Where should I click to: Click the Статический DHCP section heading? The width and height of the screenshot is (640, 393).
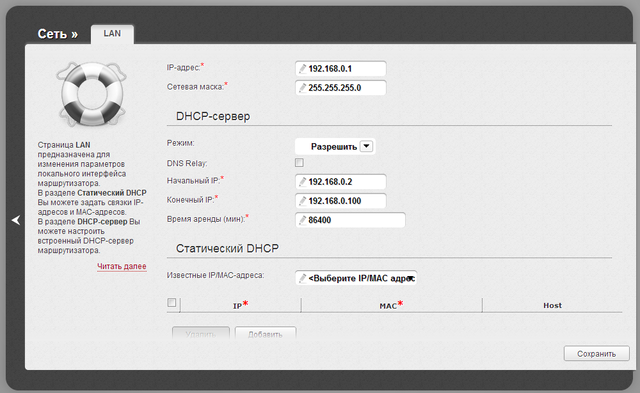[x=227, y=249]
